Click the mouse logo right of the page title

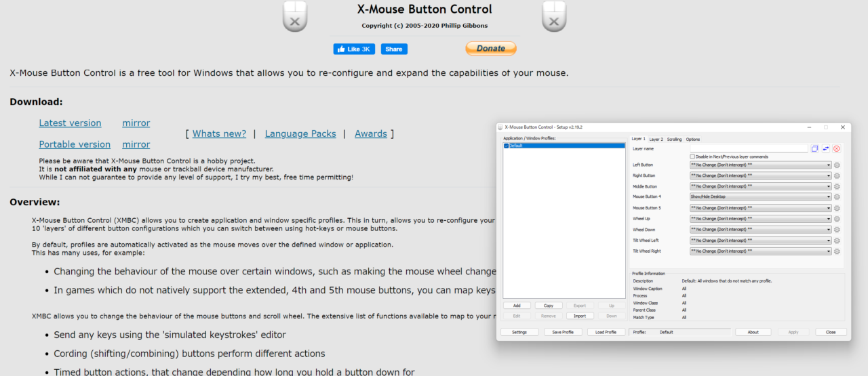tap(554, 16)
